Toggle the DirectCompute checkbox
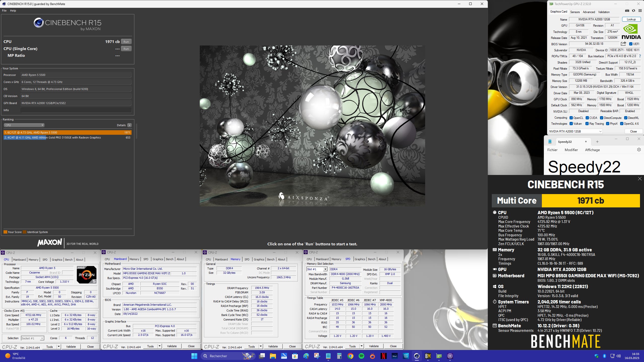The image size is (644, 362). click(x=601, y=118)
